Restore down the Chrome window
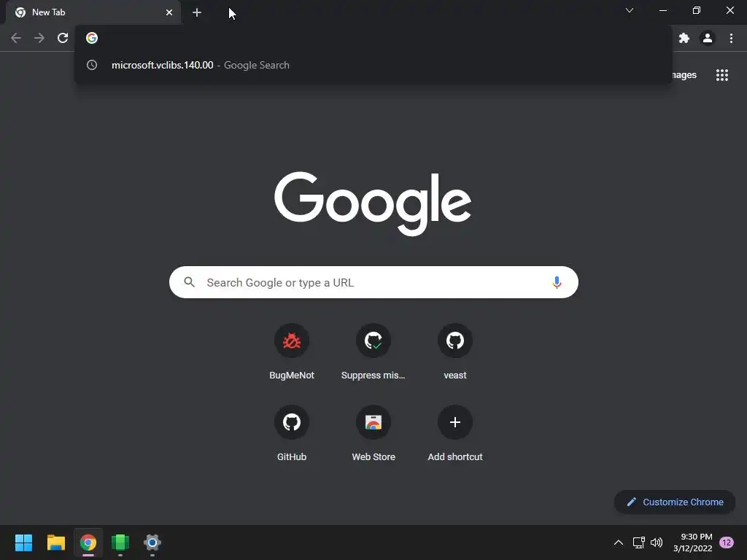Image resolution: width=747 pixels, height=560 pixels. [x=697, y=10]
